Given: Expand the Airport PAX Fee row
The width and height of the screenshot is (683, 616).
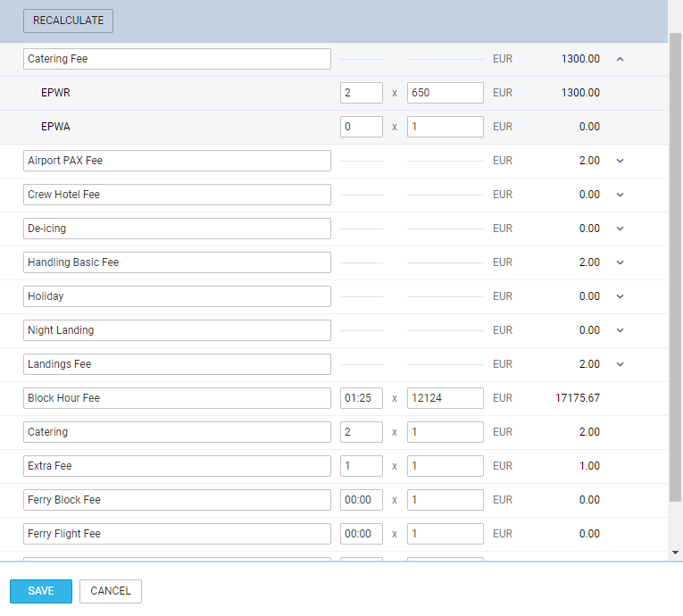Looking at the screenshot, I should click(621, 161).
